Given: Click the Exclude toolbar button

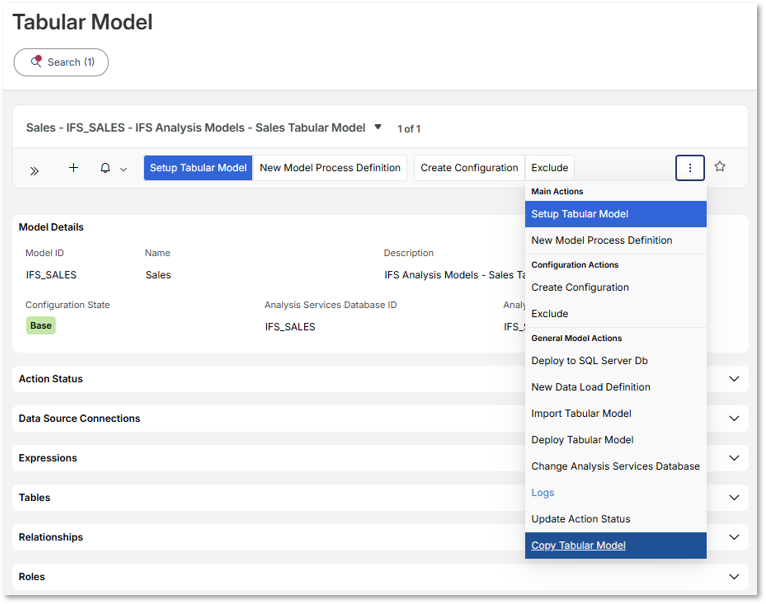Looking at the screenshot, I should pyautogui.click(x=550, y=168).
